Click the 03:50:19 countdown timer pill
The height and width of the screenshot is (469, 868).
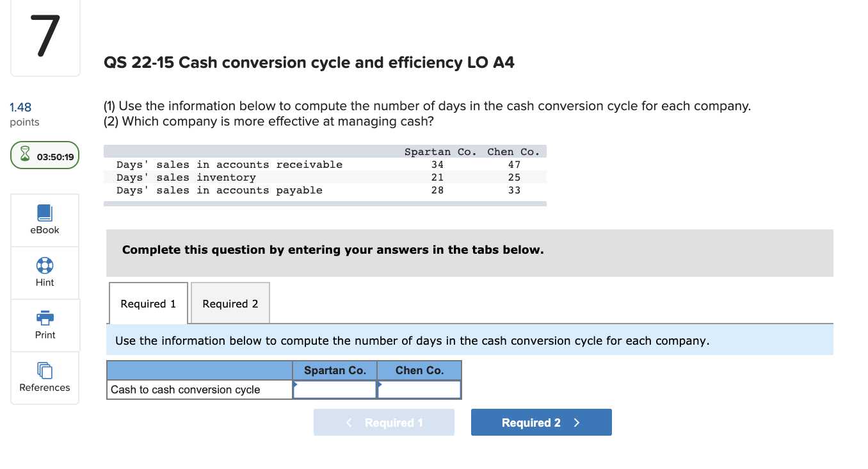44,154
